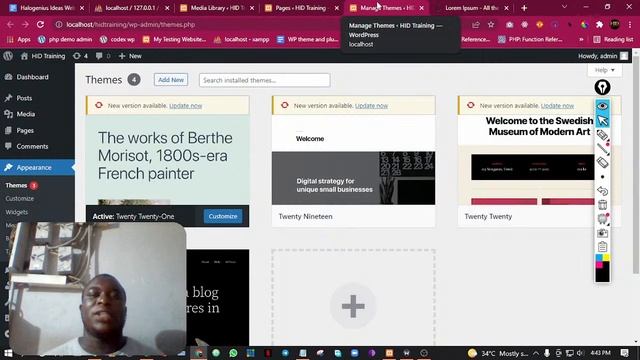Click Update now on Twenty Twenty
Screen dimensions: 640x360
(x=557, y=106)
